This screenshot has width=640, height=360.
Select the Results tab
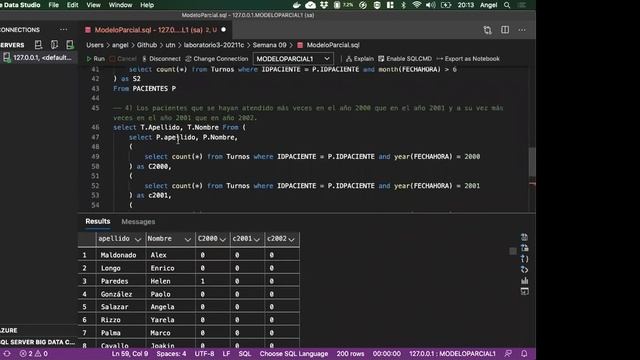tap(98, 221)
